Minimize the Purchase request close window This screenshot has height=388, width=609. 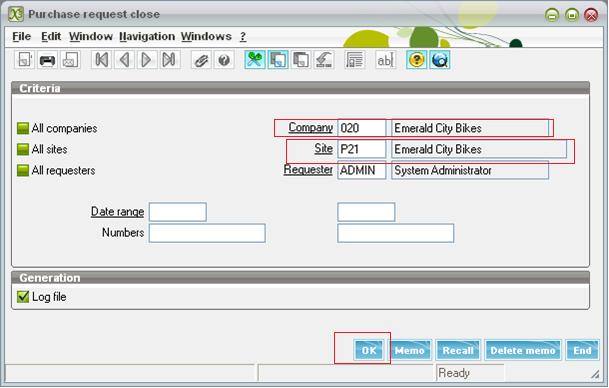click(x=552, y=15)
